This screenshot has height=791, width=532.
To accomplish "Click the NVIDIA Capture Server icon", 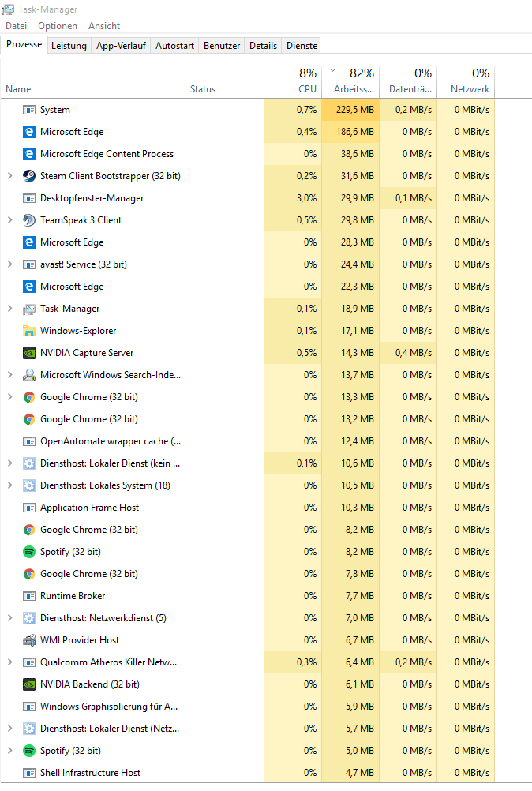I will click(x=29, y=353).
